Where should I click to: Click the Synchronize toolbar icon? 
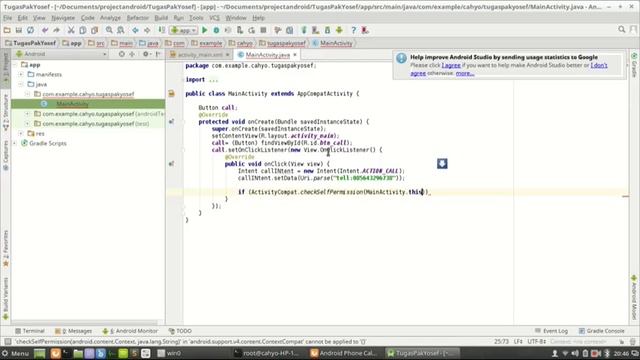(31, 30)
